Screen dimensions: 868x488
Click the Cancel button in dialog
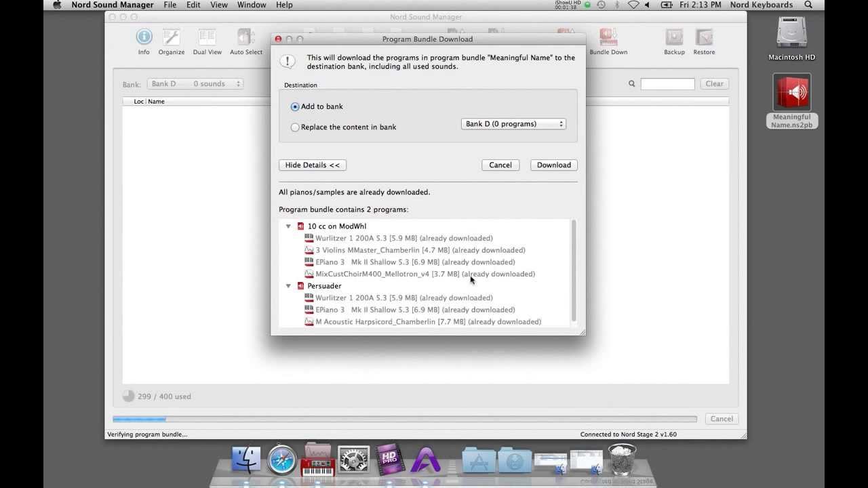click(x=500, y=165)
